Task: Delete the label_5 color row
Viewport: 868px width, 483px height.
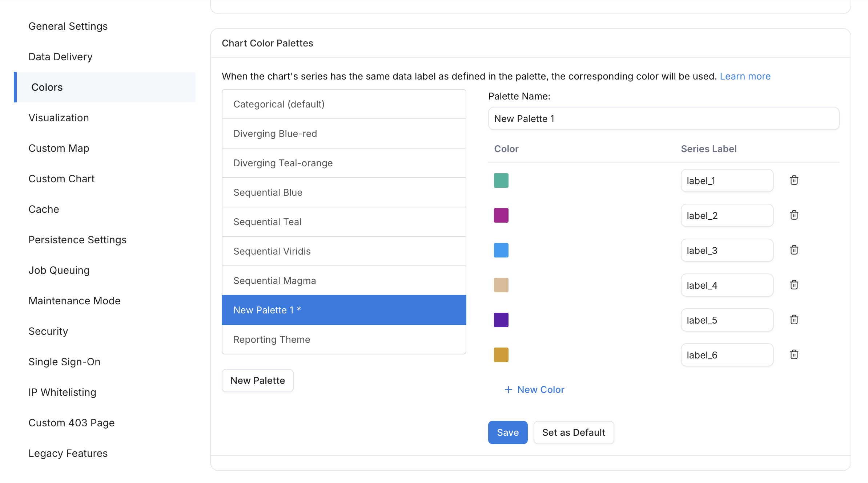Action: pyautogui.click(x=794, y=320)
